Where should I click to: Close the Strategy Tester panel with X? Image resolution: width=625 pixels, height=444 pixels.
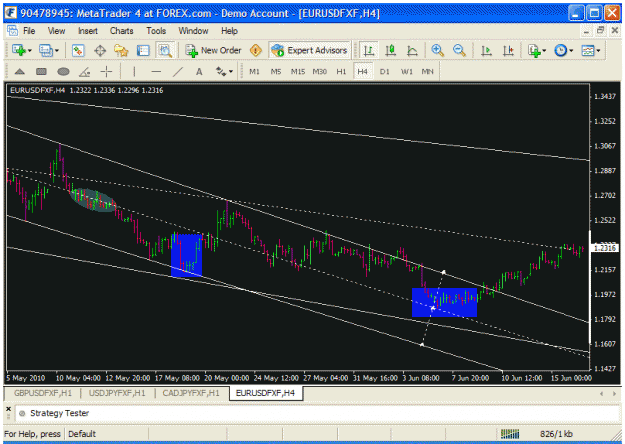[8, 409]
